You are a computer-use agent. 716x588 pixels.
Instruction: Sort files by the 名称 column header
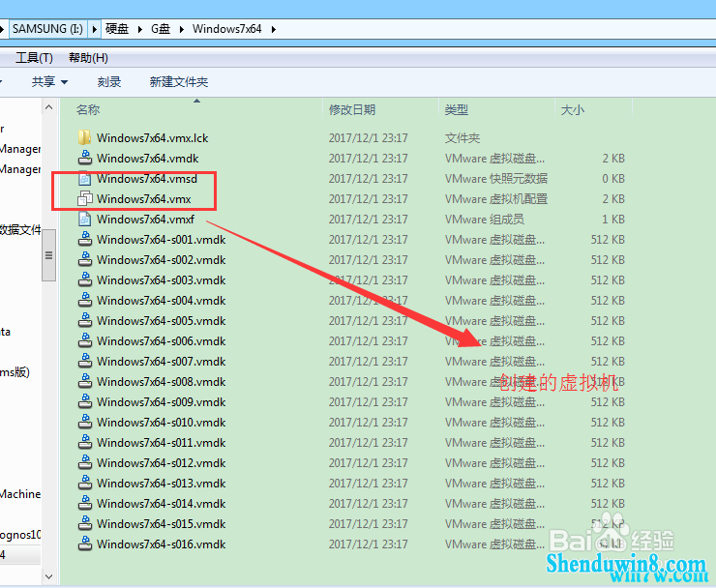click(x=88, y=109)
